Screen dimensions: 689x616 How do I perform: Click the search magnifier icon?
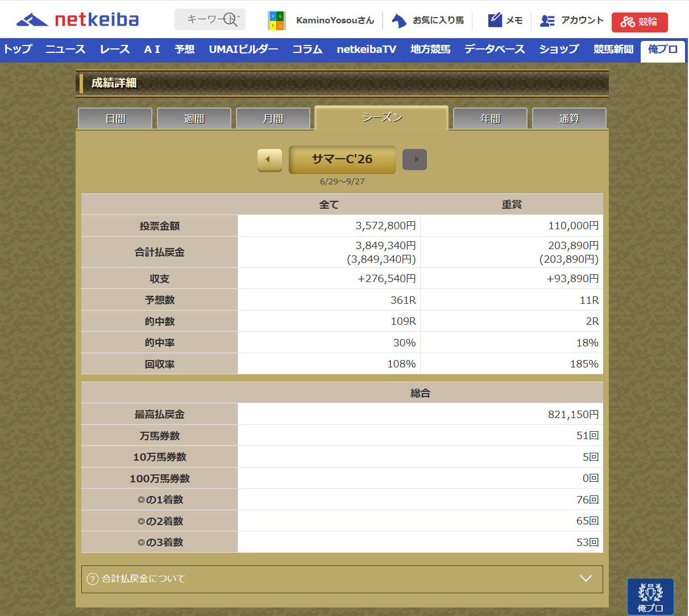[x=230, y=20]
